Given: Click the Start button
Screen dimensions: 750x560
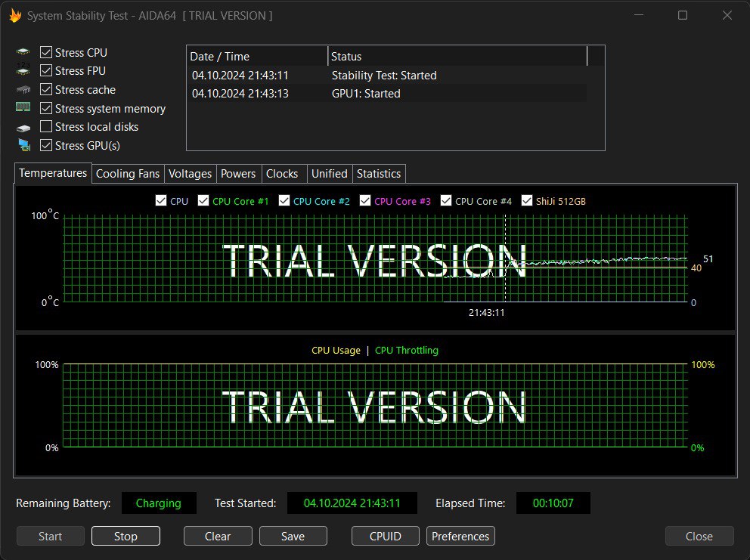Looking at the screenshot, I should click(50, 536).
